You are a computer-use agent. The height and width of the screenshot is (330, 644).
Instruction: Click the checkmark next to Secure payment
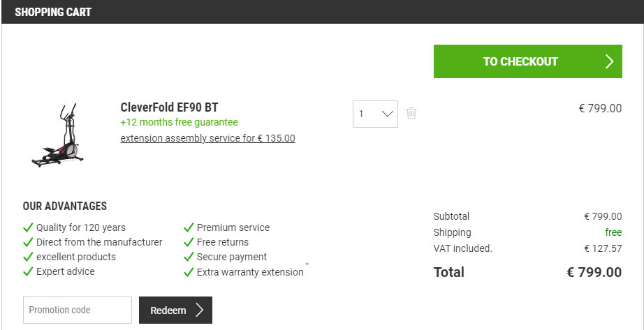click(189, 257)
